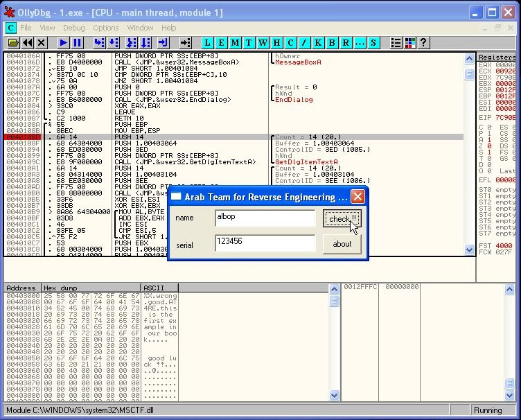Click ASCII column header in dump

point(160,288)
